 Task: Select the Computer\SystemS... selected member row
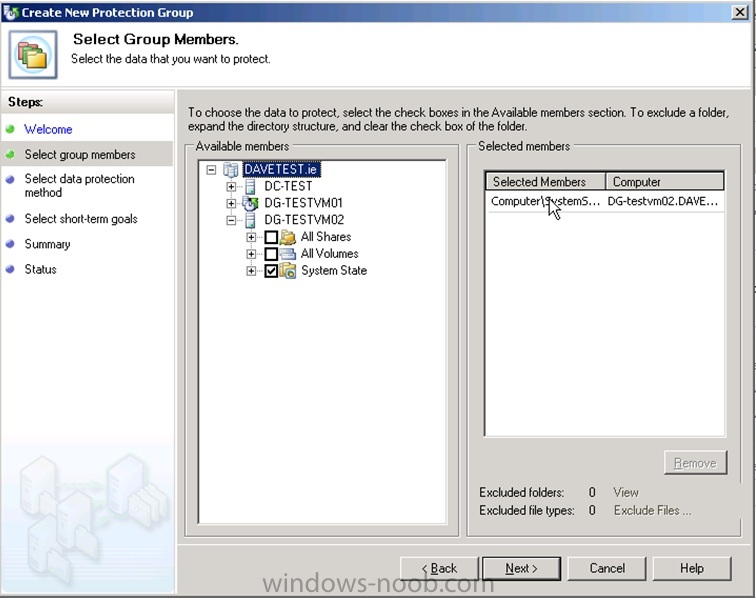click(x=605, y=202)
